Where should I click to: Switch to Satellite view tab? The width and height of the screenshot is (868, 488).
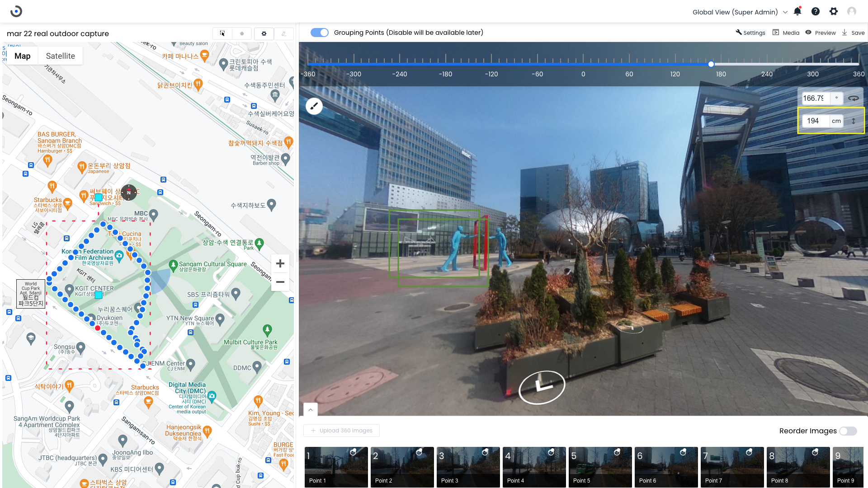click(x=61, y=56)
